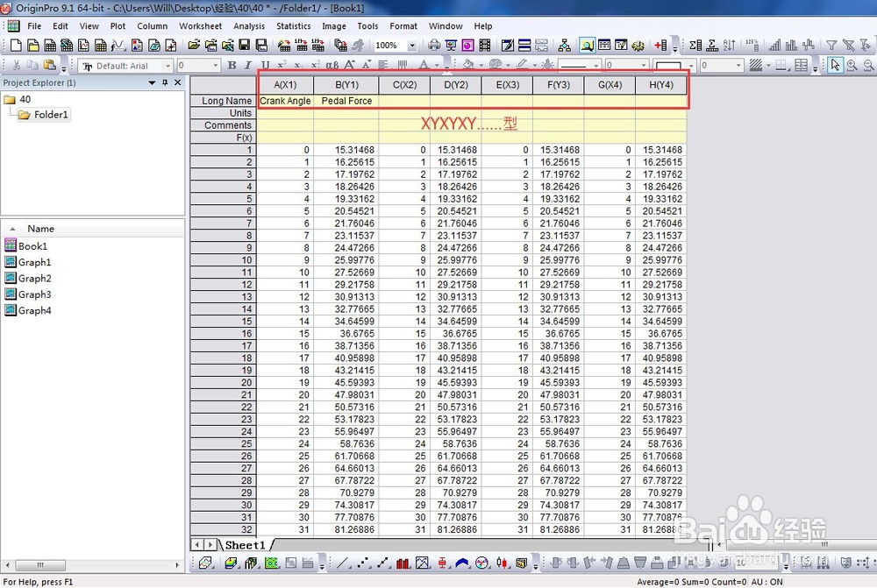This screenshot has width=877, height=588.
Task: Open Graph3 in the project list
Action: click(35, 294)
